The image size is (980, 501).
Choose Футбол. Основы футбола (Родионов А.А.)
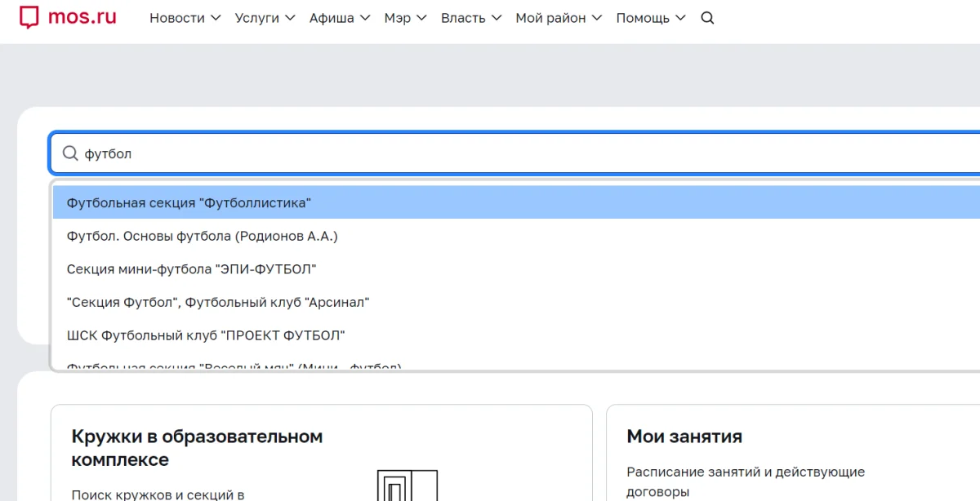coord(516,236)
